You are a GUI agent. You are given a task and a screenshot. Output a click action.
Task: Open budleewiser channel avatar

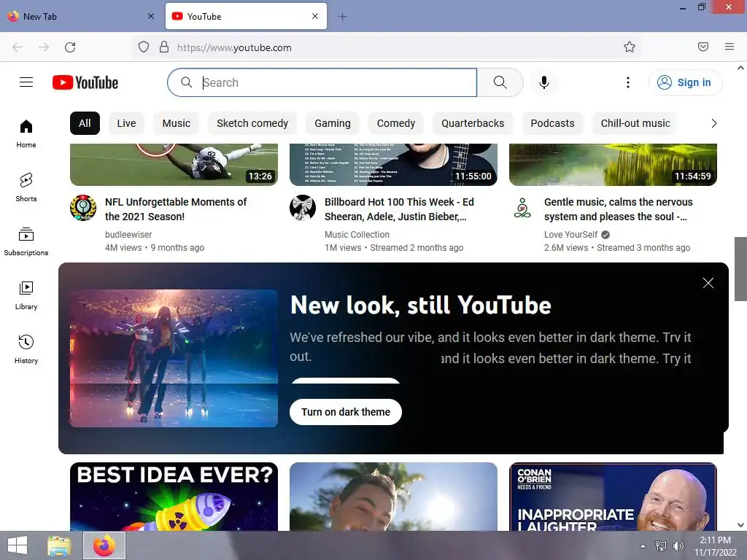point(83,208)
